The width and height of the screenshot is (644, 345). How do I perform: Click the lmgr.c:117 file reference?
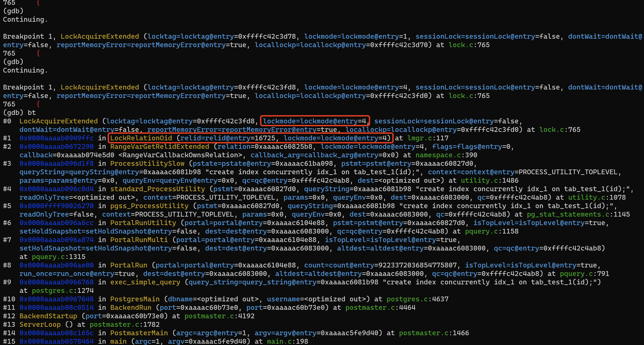point(428,138)
